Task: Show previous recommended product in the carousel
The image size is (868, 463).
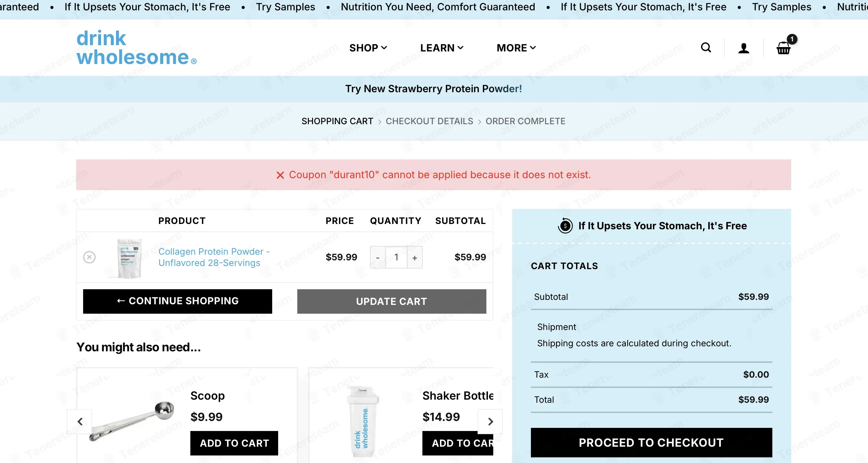Action: click(x=80, y=422)
